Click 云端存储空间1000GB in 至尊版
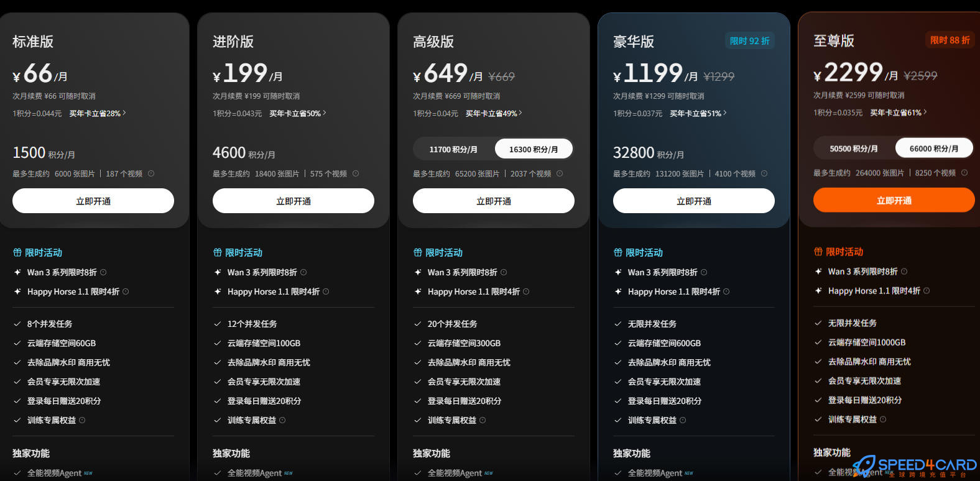 click(x=867, y=342)
